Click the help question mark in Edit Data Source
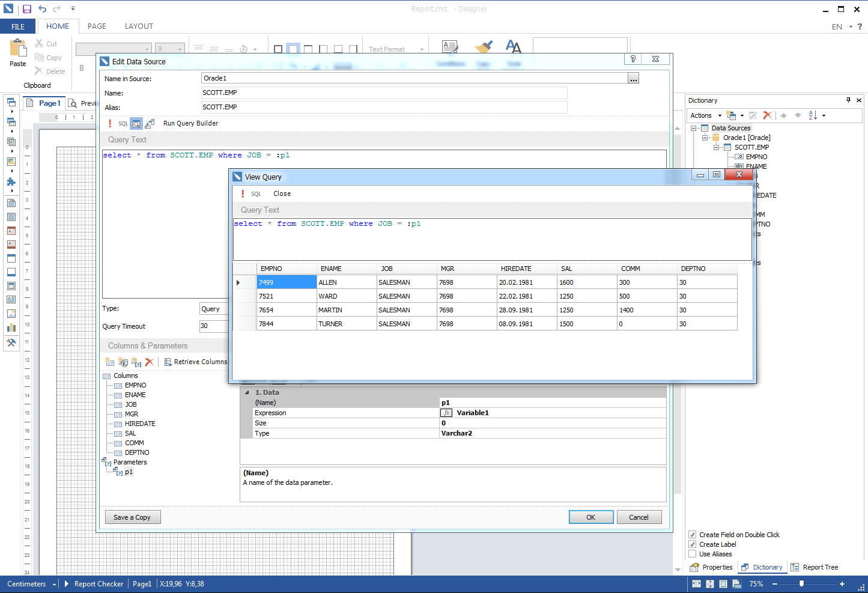The height and width of the screenshot is (593, 868). 633,59
